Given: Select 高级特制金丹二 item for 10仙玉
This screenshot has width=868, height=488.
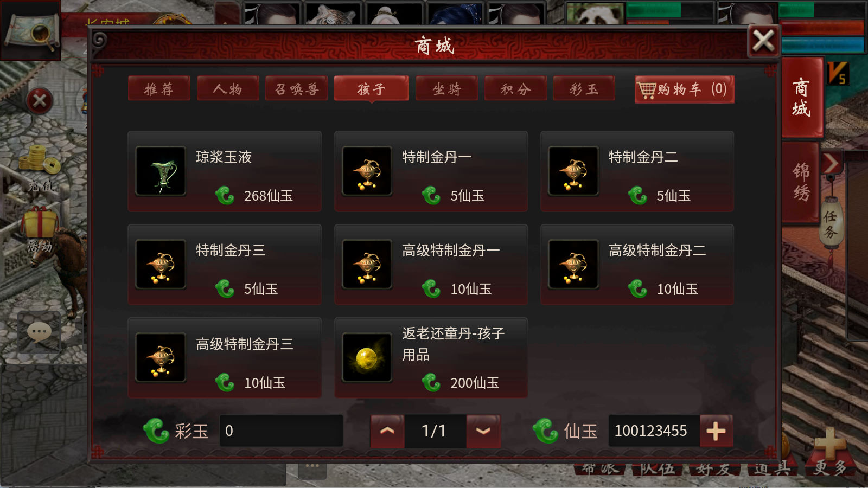Looking at the screenshot, I should click(x=637, y=265).
